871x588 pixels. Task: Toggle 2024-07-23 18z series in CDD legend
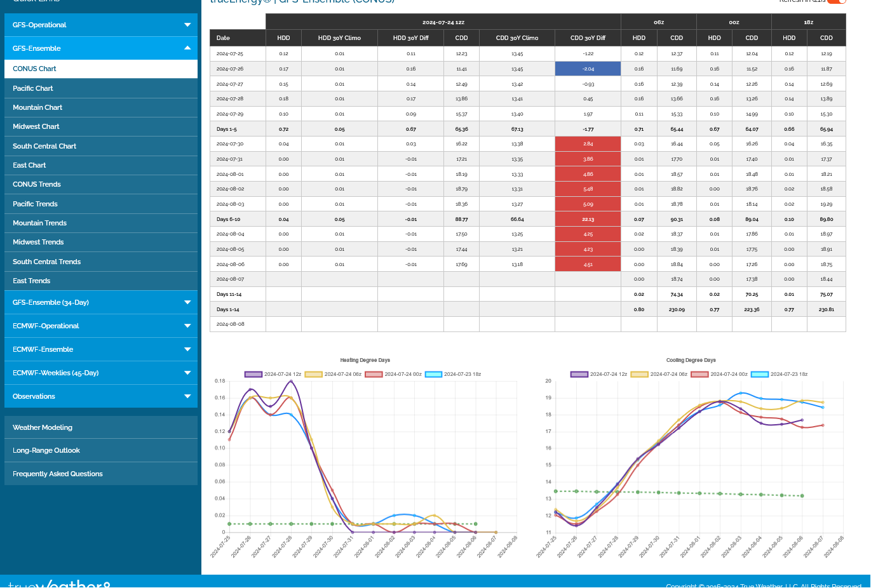tap(779, 374)
